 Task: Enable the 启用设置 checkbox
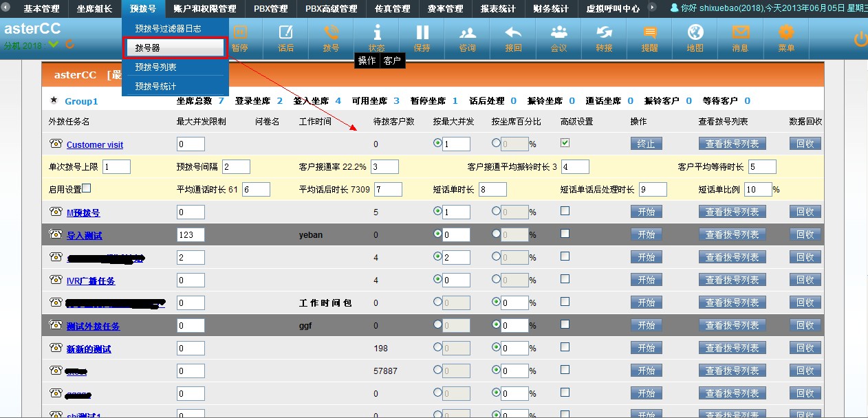point(87,188)
